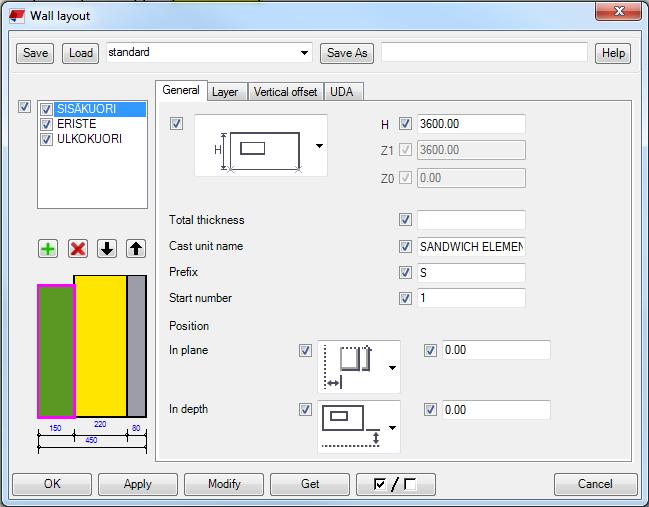The image size is (649, 507).
Task: Open the UDA tab
Action: click(342, 92)
